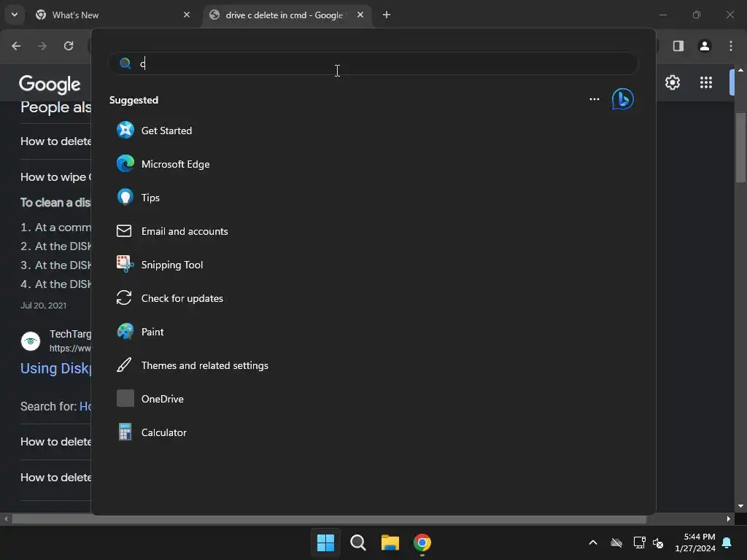Open the Using Diskpart result link
This screenshot has height=560, width=747.
click(55, 368)
